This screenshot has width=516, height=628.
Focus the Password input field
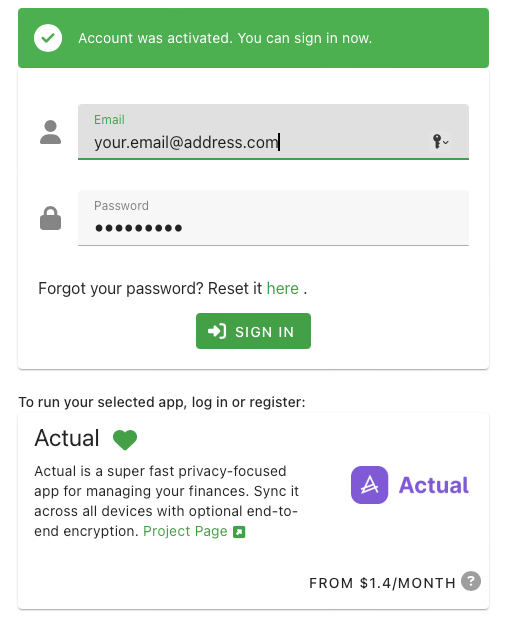point(273,218)
